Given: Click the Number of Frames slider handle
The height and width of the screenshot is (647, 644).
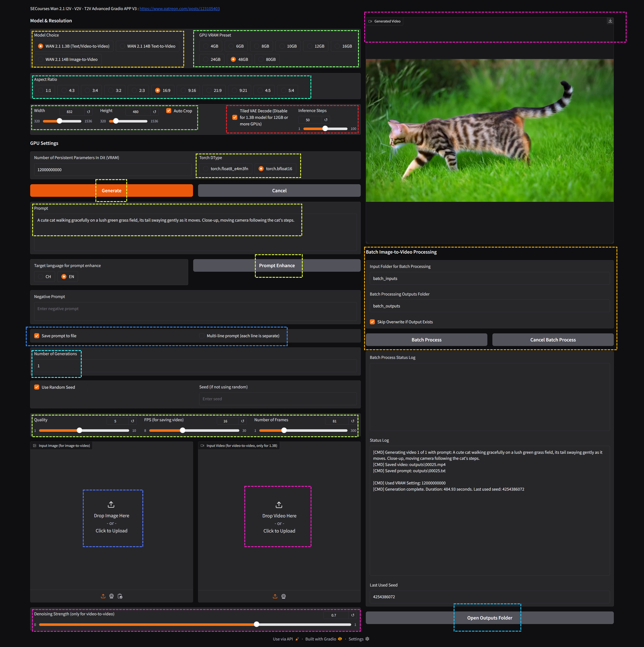Looking at the screenshot, I should click(284, 431).
